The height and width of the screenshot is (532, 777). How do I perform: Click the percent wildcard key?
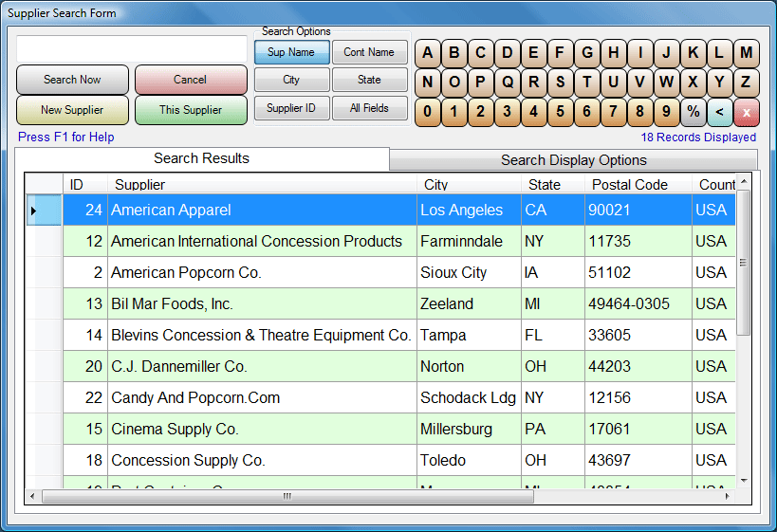coord(694,112)
